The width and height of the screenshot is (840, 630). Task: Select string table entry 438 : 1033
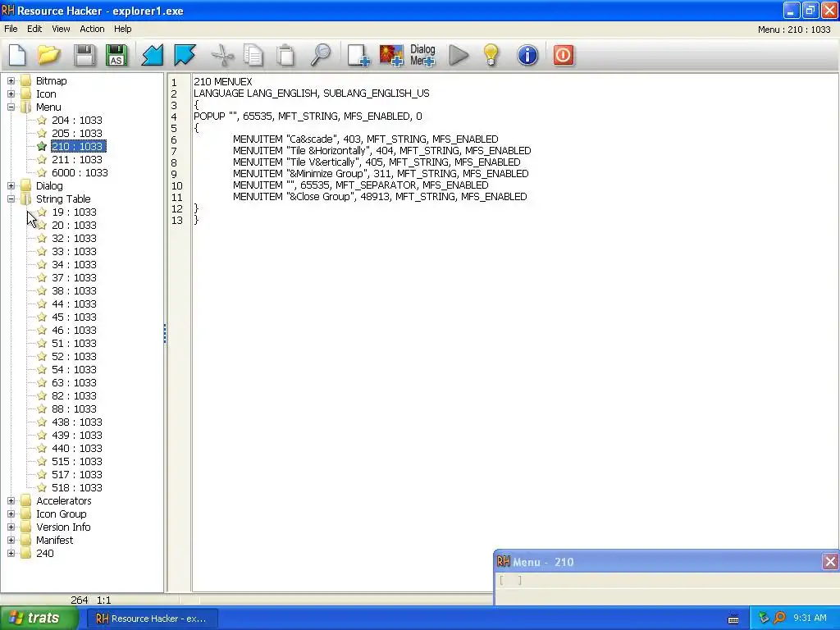(76, 422)
